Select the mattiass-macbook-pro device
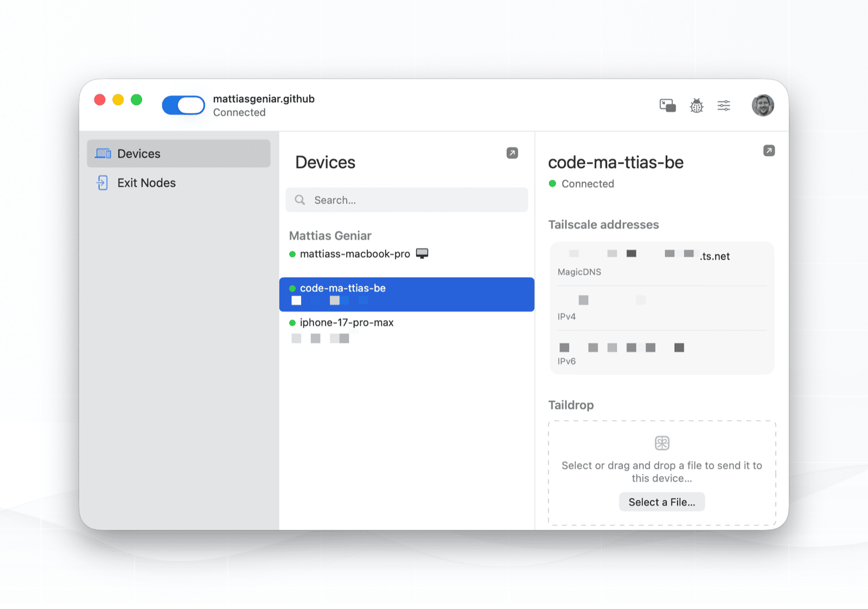 (x=407, y=254)
